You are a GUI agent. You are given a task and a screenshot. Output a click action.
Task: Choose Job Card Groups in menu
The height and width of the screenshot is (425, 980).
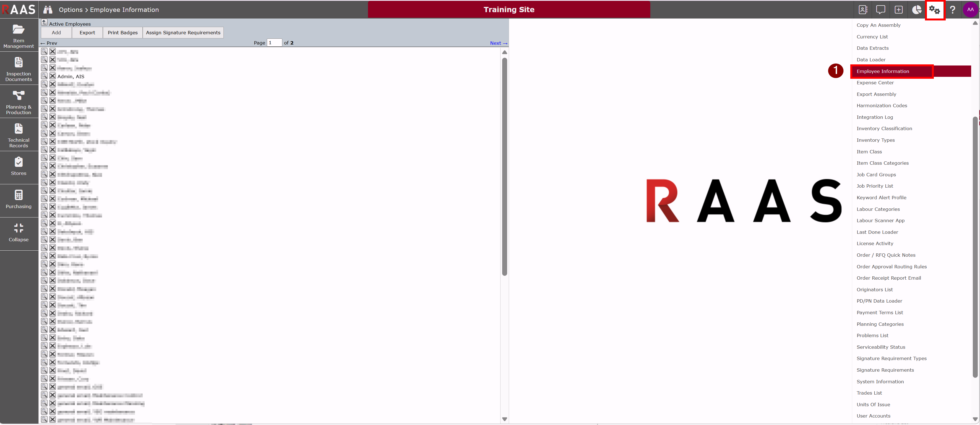[876, 174]
